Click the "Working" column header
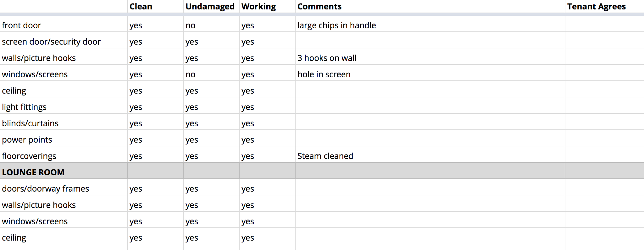 click(x=258, y=7)
